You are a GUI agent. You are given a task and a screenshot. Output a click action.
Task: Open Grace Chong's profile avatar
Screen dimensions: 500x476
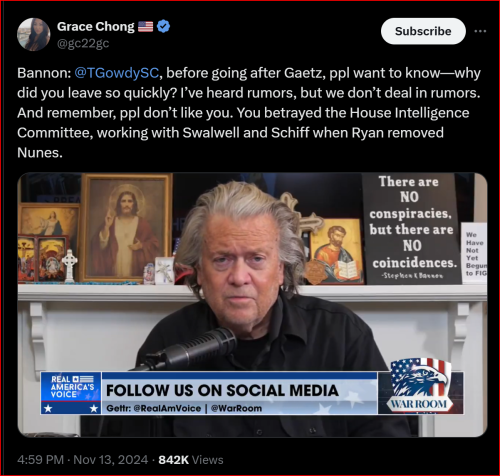[x=33, y=34]
